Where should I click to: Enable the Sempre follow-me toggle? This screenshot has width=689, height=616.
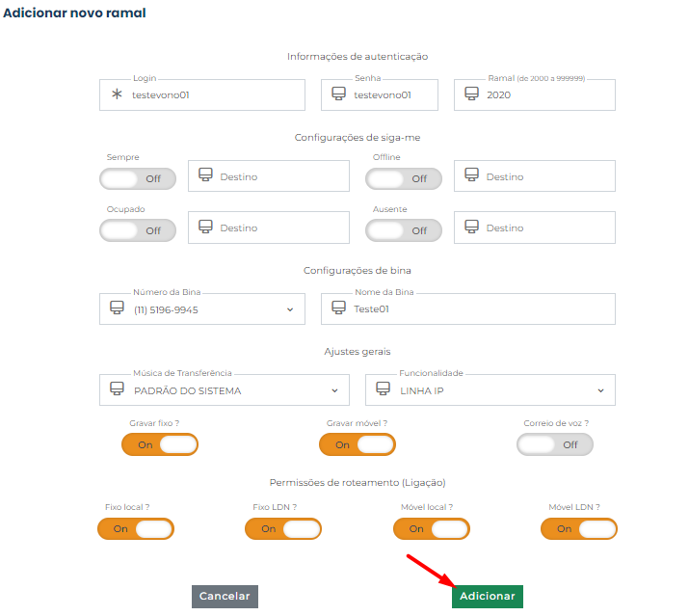click(138, 178)
